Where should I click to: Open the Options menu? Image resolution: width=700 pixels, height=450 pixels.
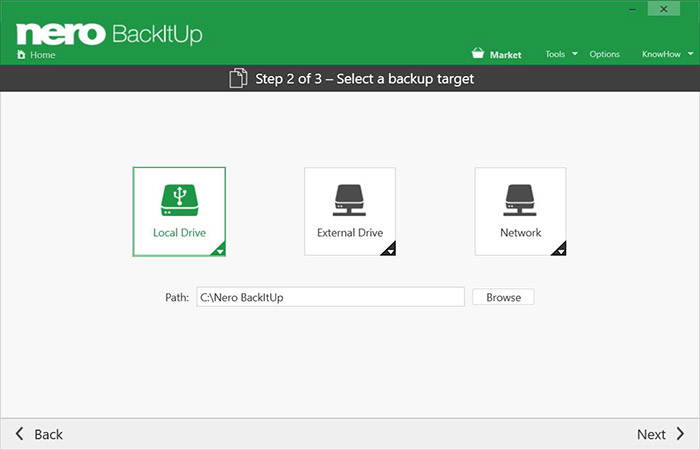tap(604, 54)
